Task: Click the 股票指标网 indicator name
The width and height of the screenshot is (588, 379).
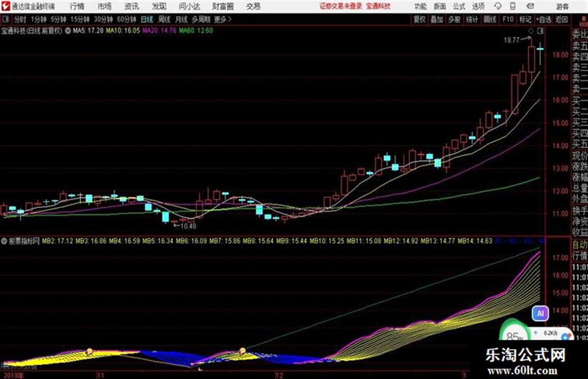Action: 24,241
